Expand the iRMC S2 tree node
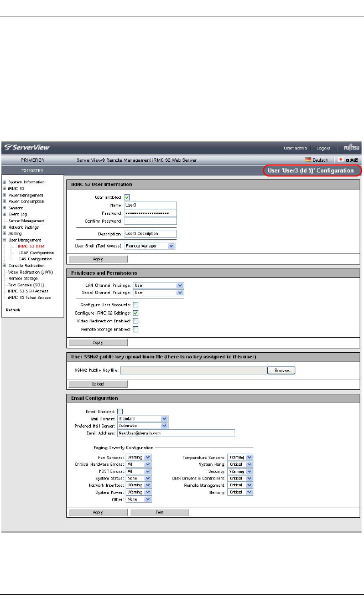 click(x=4, y=188)
